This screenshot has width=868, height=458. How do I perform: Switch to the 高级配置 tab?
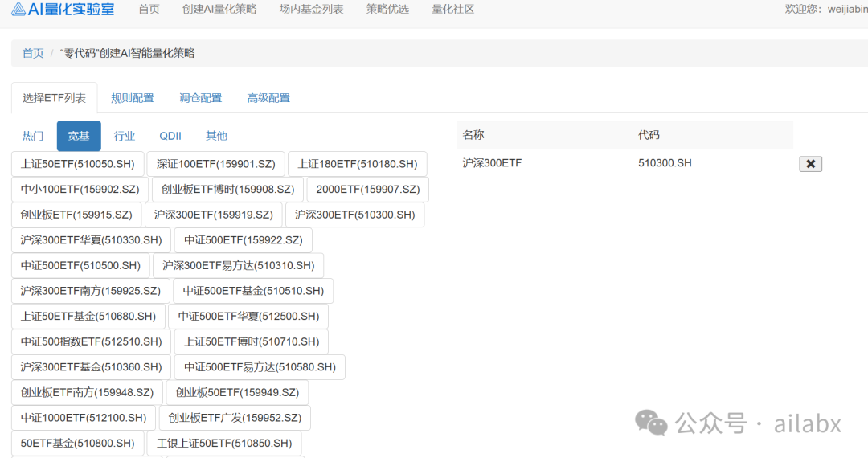(268, 98)
